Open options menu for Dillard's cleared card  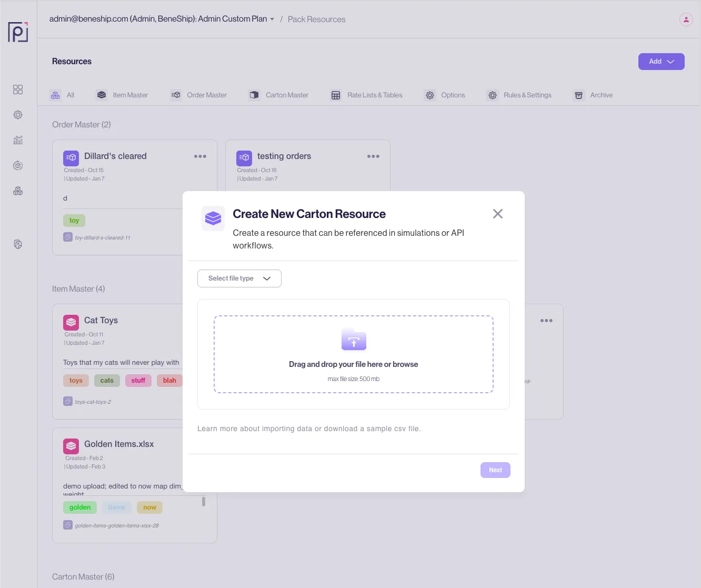200,156
